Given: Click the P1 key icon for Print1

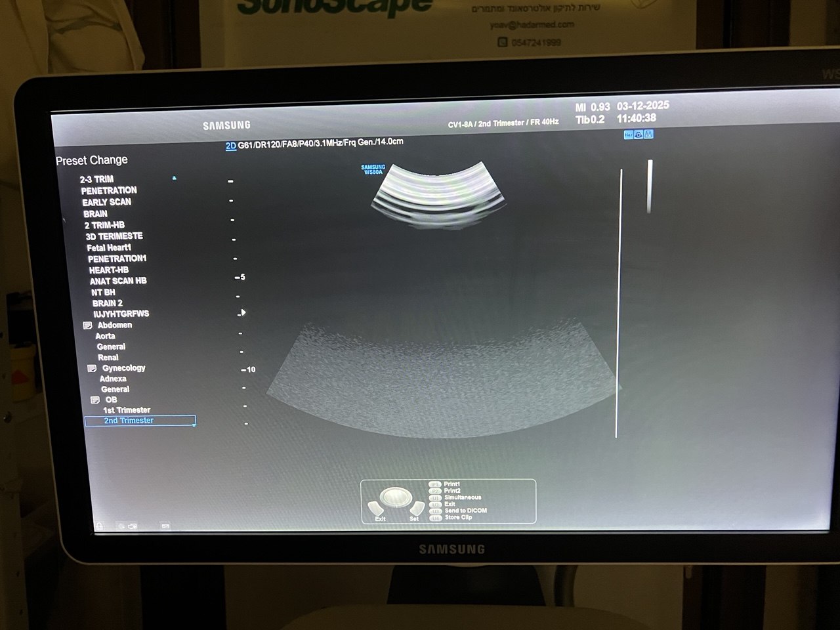Looking at the screenshot, I should pyautogui.click(x=434, y=484).
